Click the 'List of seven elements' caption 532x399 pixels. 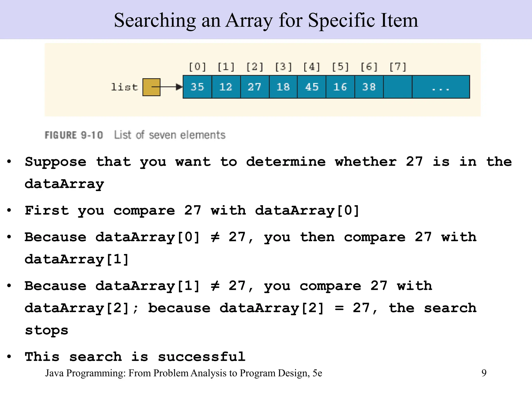click(x=170, y=135)
